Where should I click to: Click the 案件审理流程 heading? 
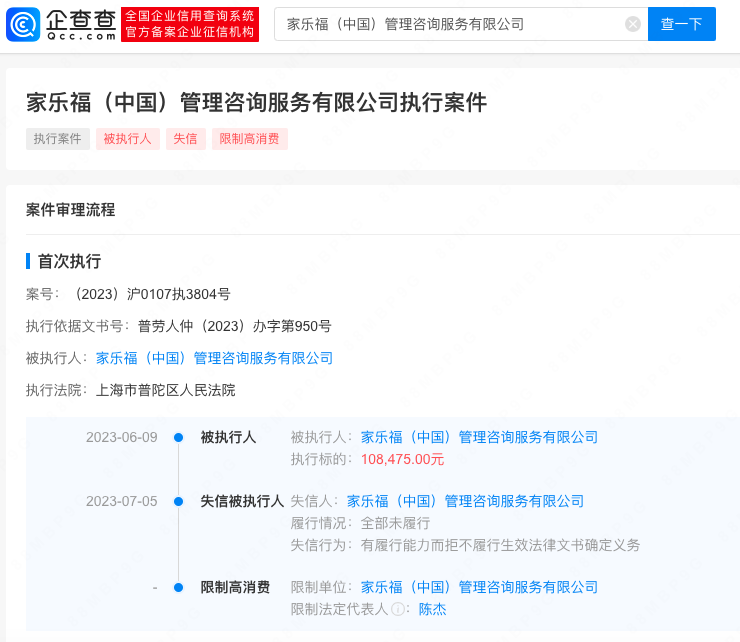tap(70, 210)
